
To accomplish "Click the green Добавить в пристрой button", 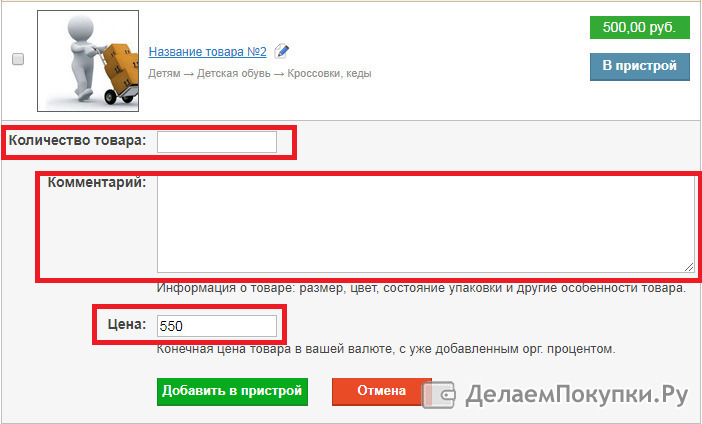I will point(232,392).
